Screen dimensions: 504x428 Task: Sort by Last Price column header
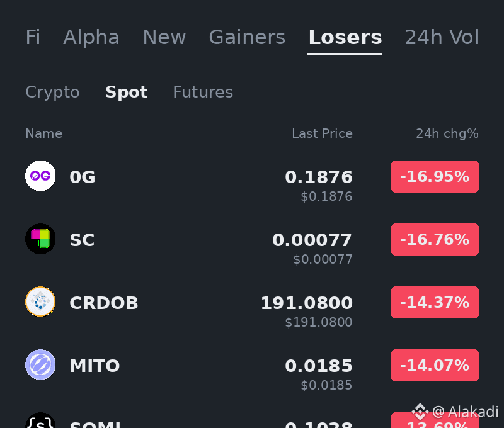[x=322, y=133]
